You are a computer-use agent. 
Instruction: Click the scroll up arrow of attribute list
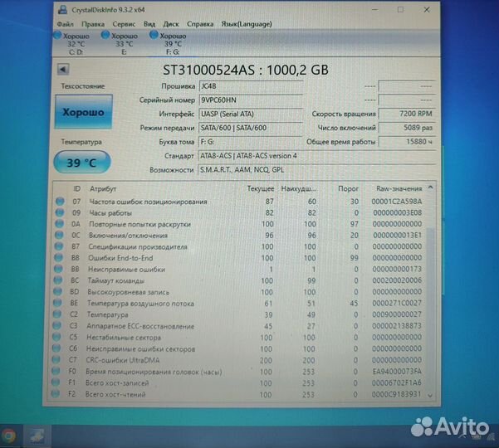tap(430, 187)
